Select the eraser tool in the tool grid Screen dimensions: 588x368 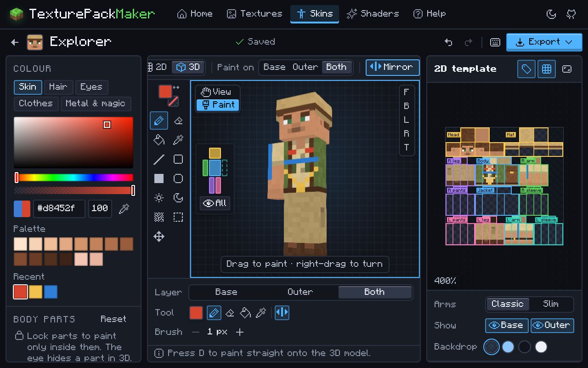(178, 121)
